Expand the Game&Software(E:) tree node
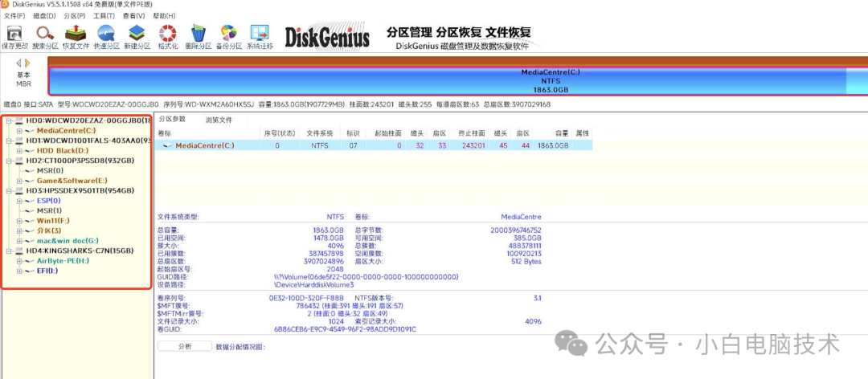The image size is (868, 379). 19,181
